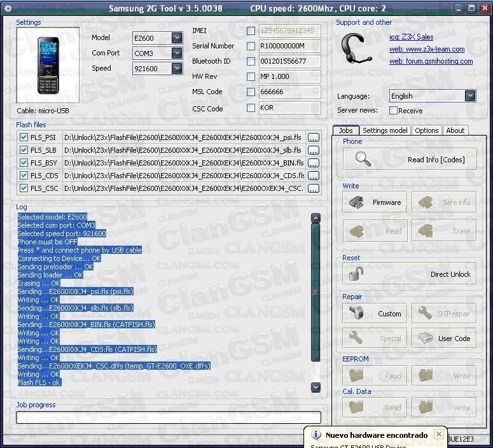This screenshot has width=493, height=448.
Task: Click the CSC Code field showing KOR
Action: [289, 108]
